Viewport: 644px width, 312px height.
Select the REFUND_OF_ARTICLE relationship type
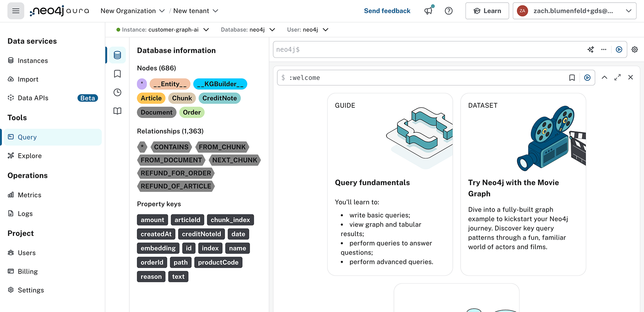tap(176, 186)
